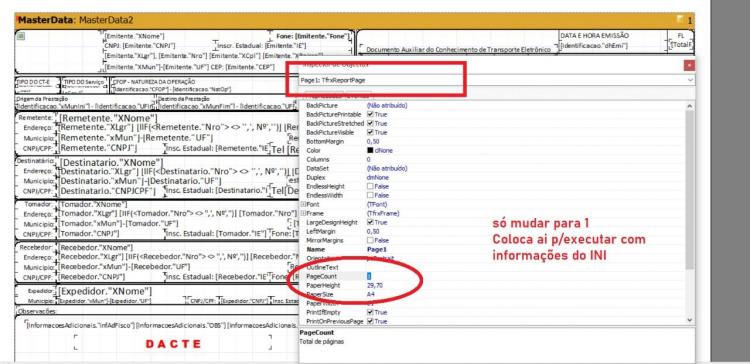Expand the Frame property node
This screenshot has height=364, width=750.
(303, 213)
